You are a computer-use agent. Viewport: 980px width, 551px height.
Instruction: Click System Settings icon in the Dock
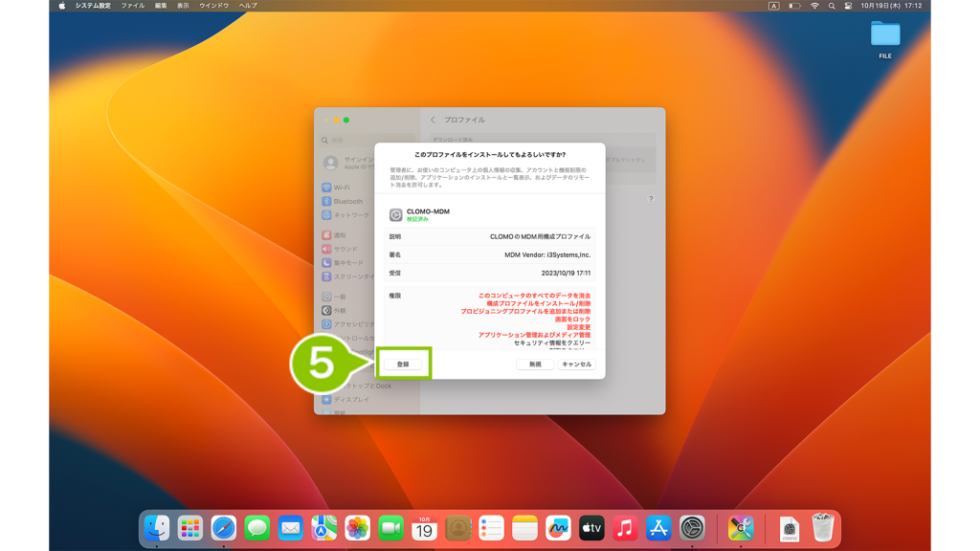click(693, 528)
